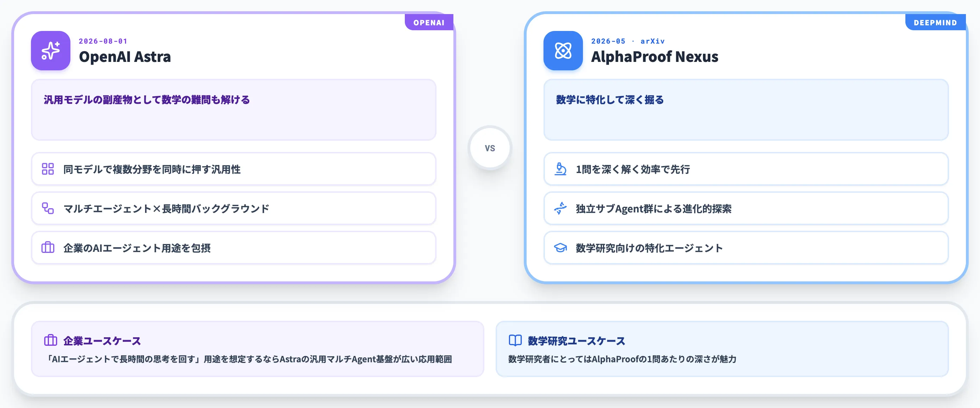The image size is (980, 408).
Task: Click the microscope icon beside 1問を深く解く
Action: (x=560, y=169)
